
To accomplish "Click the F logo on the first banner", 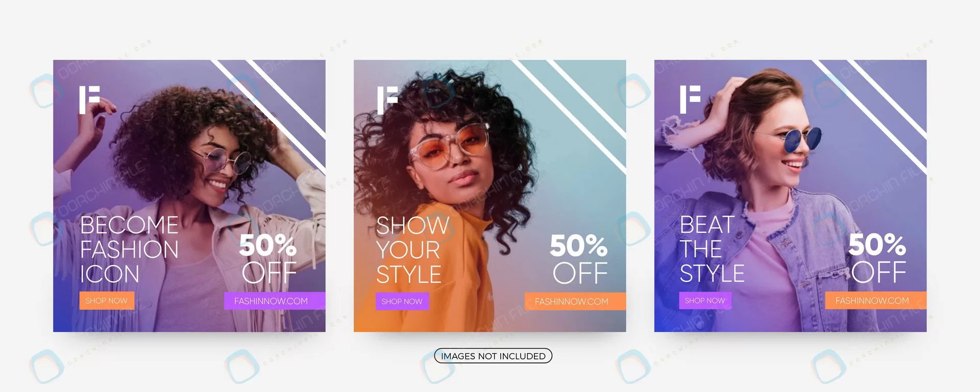I will [89, 100].
